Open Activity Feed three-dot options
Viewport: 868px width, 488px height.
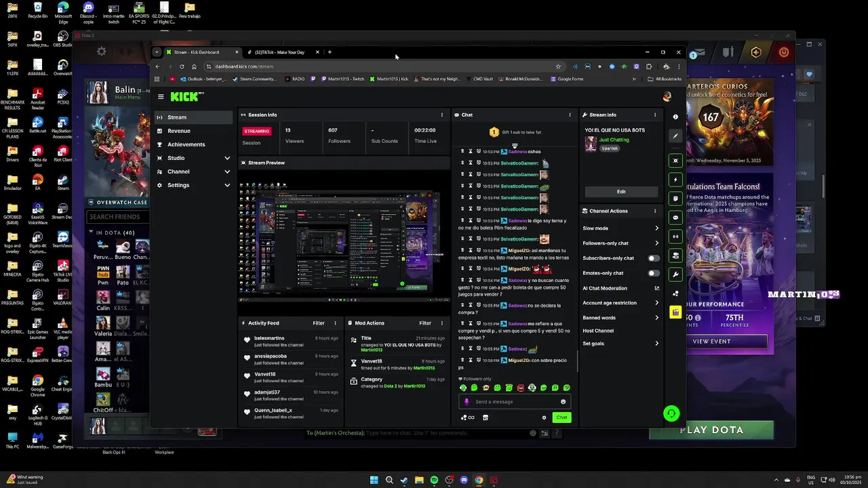coord(335,323)
